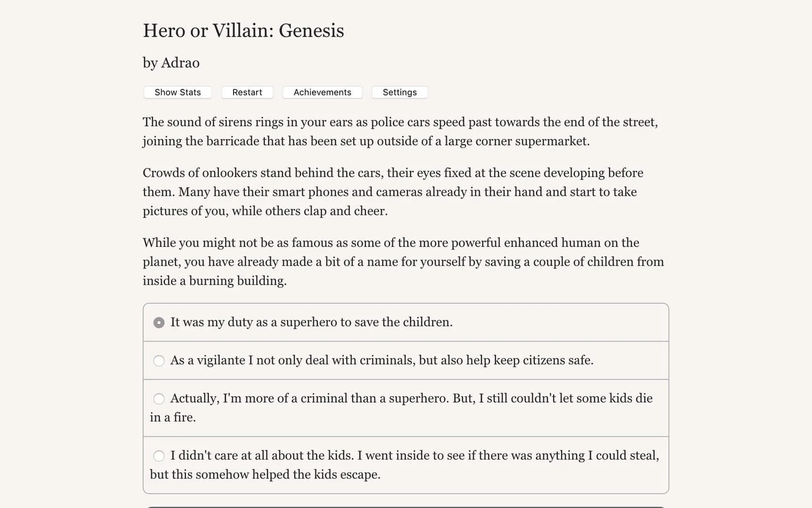The width and height of the screenshot is (812, 508).
Task: Click the empty radio circle of the third option
Action: (x=159, y=398)
